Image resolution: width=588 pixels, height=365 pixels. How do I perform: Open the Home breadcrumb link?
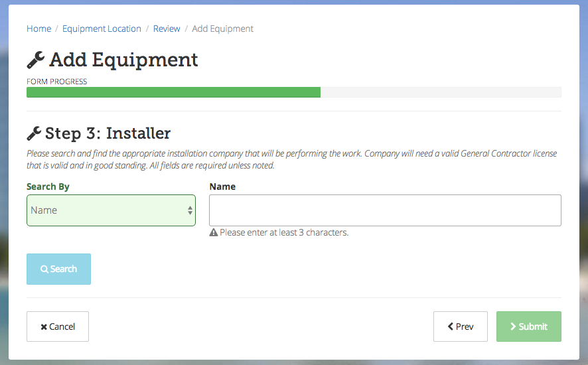(39, 29)
